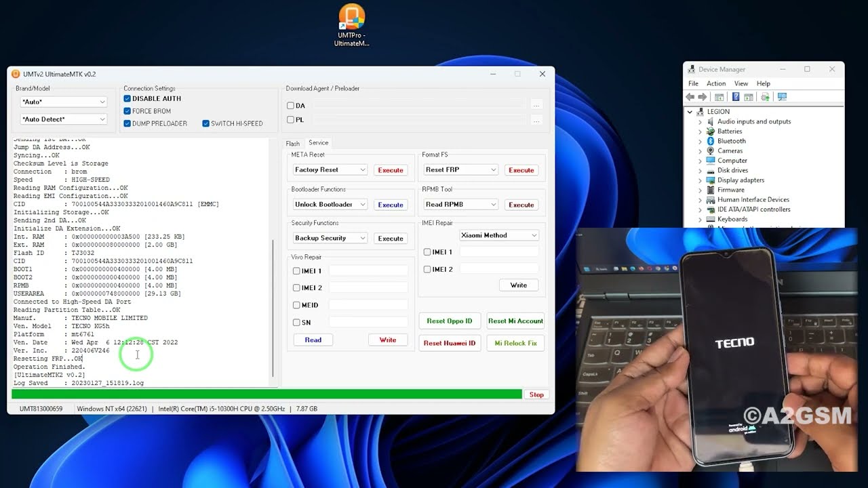Select the Audio inputs and outputs speaker icon
Viewport: 868px width, 488px height.
coord(711,121)
